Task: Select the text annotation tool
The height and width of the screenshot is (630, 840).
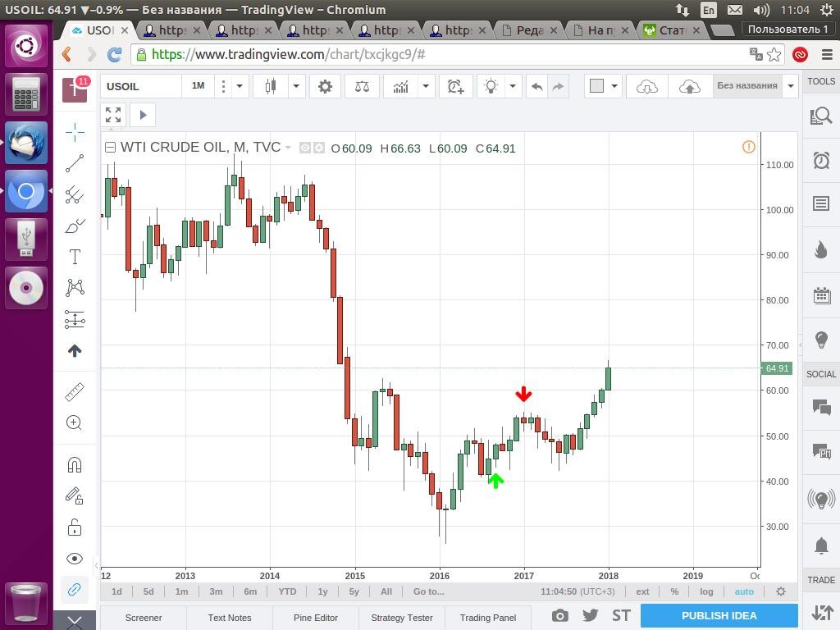Action: (x=75, y=257)
